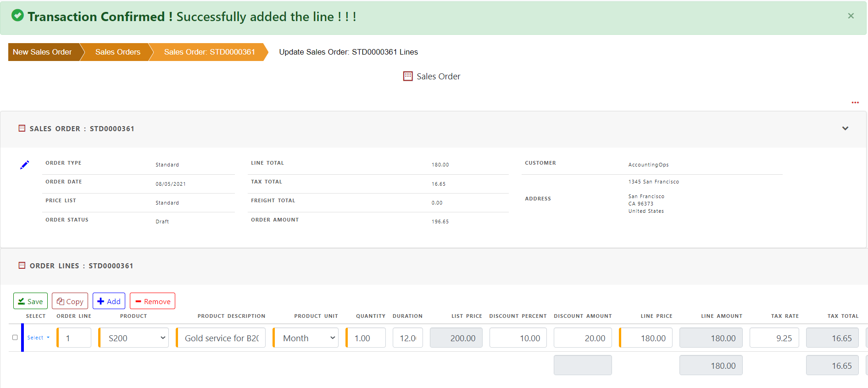Open the New Sales Order breadcrumb
Viewport: 868px width, 388px height.
pos(42,52)
